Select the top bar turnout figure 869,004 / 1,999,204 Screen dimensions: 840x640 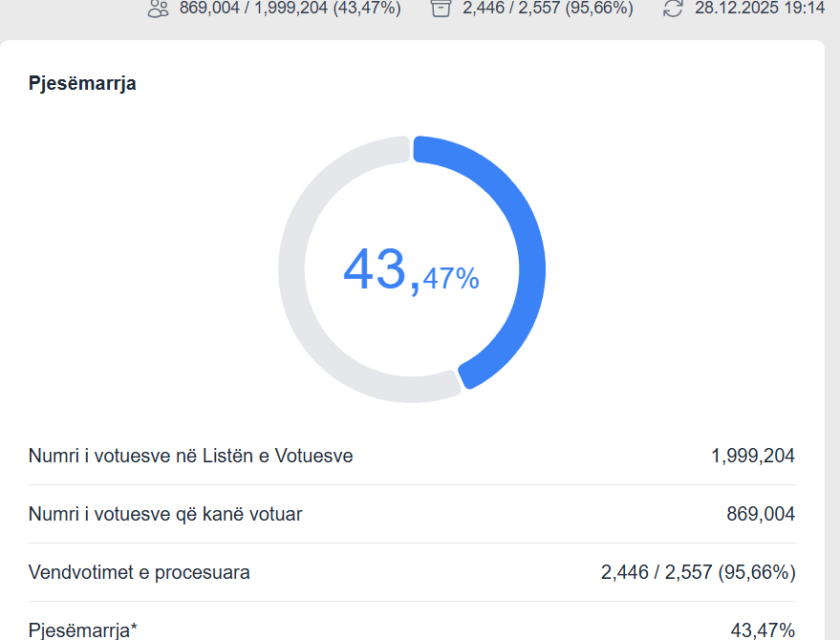click(x=290, y=9)
